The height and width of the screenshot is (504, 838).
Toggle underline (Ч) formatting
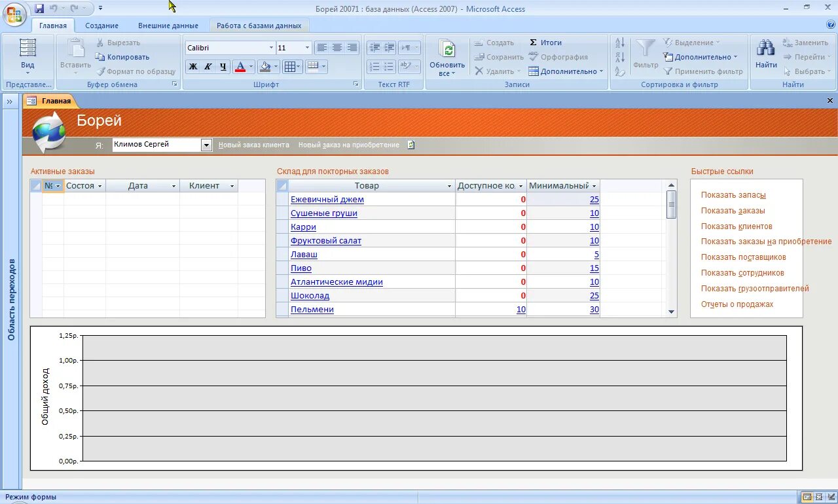click(223, 67)
